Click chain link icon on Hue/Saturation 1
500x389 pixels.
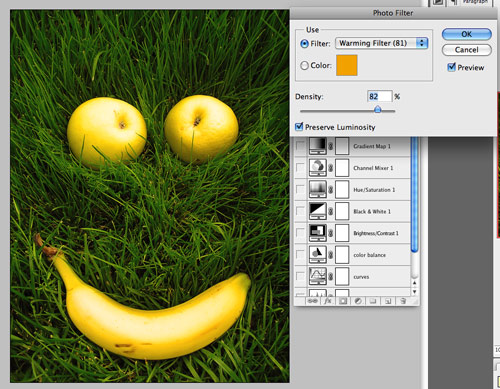point(331,190)
